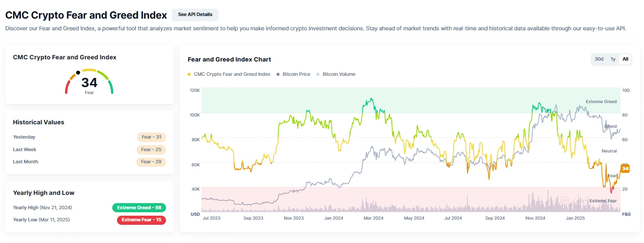Switch chart range to 30d
Image resolution: width=644 pixels, height=243 pixels.
coord(599,59)
